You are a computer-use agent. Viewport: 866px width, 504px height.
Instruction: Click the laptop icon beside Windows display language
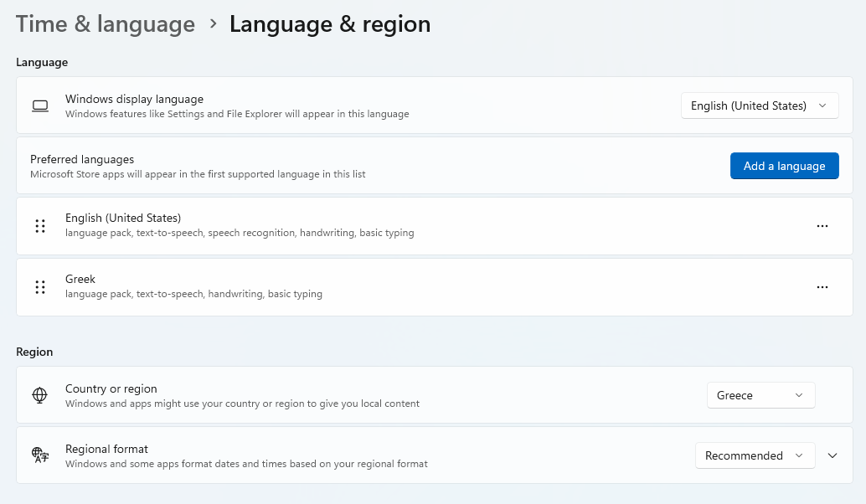pos(40,105)
